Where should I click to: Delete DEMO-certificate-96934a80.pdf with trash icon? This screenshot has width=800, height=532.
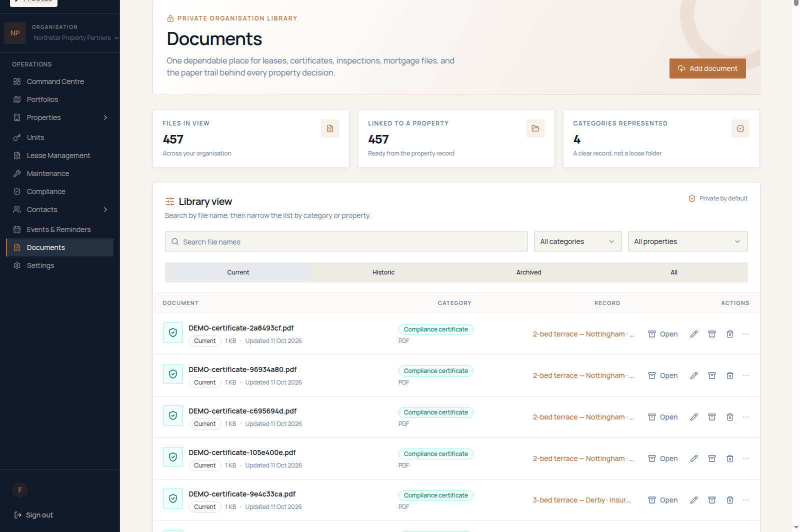tap(730, 375)
